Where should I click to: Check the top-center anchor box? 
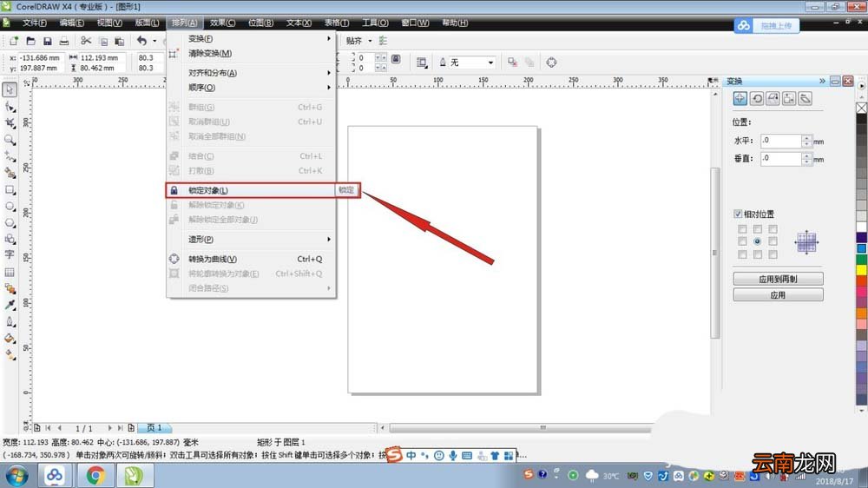tap(757, 228)
